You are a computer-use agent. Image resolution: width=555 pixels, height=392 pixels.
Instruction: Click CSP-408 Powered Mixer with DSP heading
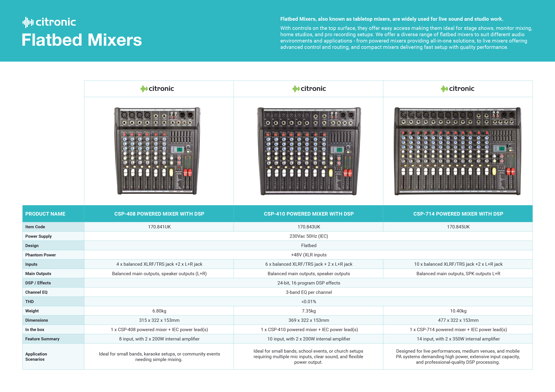(x=159, y=214)
